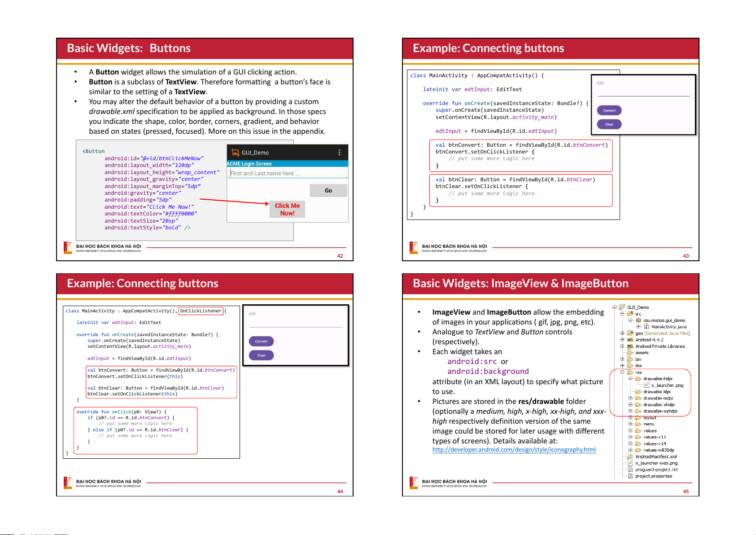This screenshot has width=756, height=535.
Task: Click the project.properties file icon
Action: tap(630, 476)
